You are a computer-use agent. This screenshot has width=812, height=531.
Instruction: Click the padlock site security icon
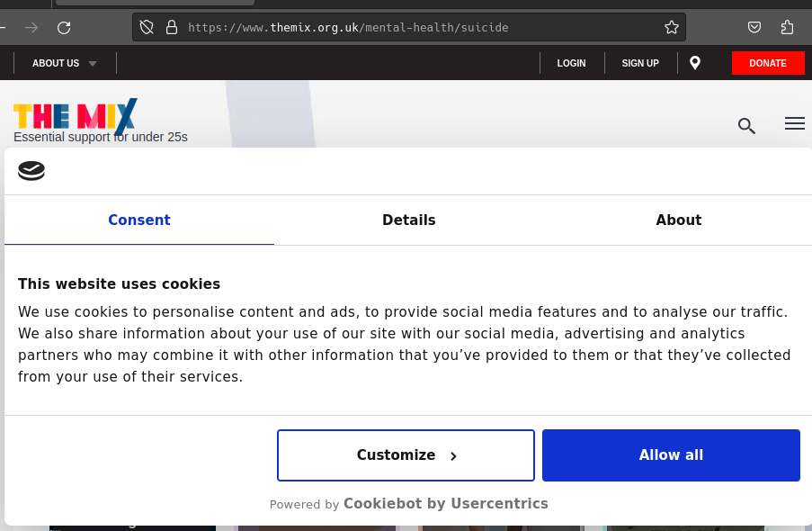point(172,28)
